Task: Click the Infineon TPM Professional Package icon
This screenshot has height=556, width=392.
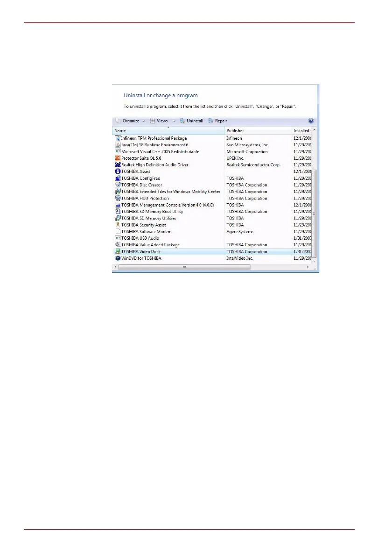Action: coord(118,138)
